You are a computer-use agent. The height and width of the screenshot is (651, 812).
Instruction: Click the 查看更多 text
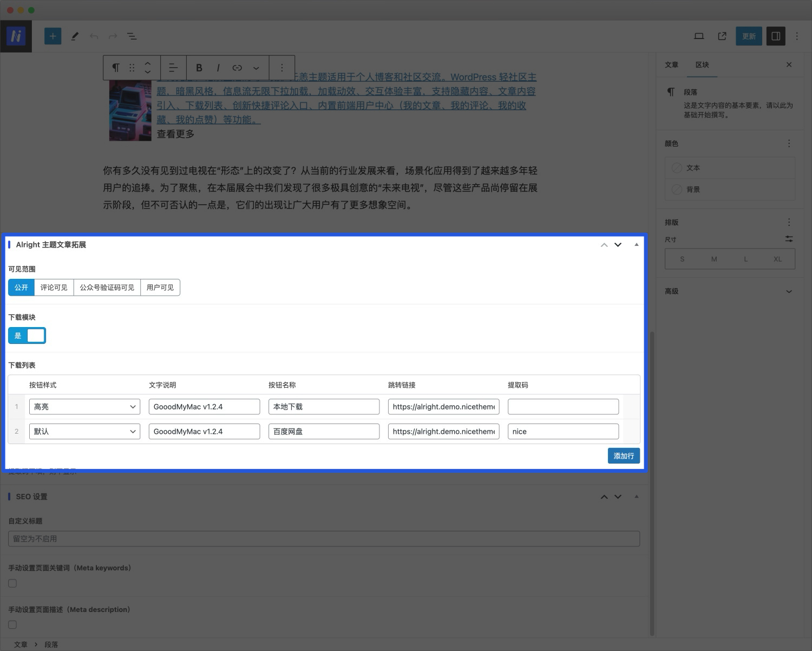click(175, 134)
